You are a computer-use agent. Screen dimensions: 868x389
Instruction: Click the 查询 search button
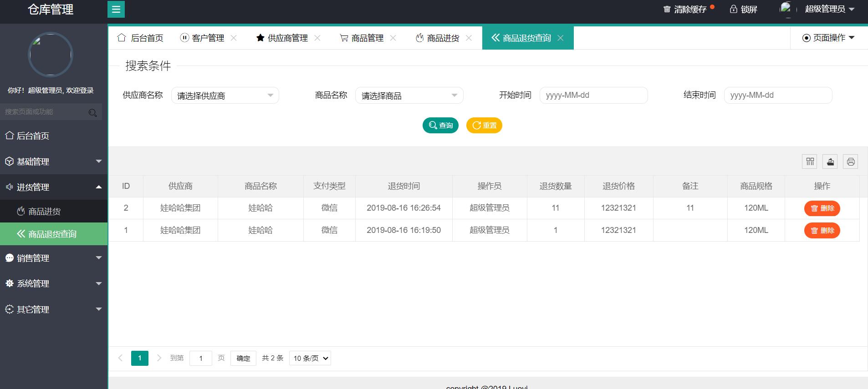point(440,126)
